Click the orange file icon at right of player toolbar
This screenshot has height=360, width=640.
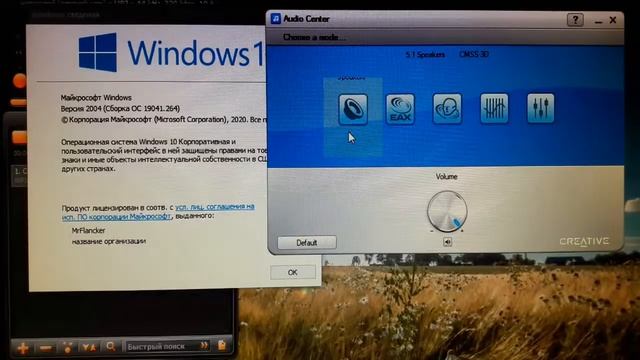tap(222, 345)
